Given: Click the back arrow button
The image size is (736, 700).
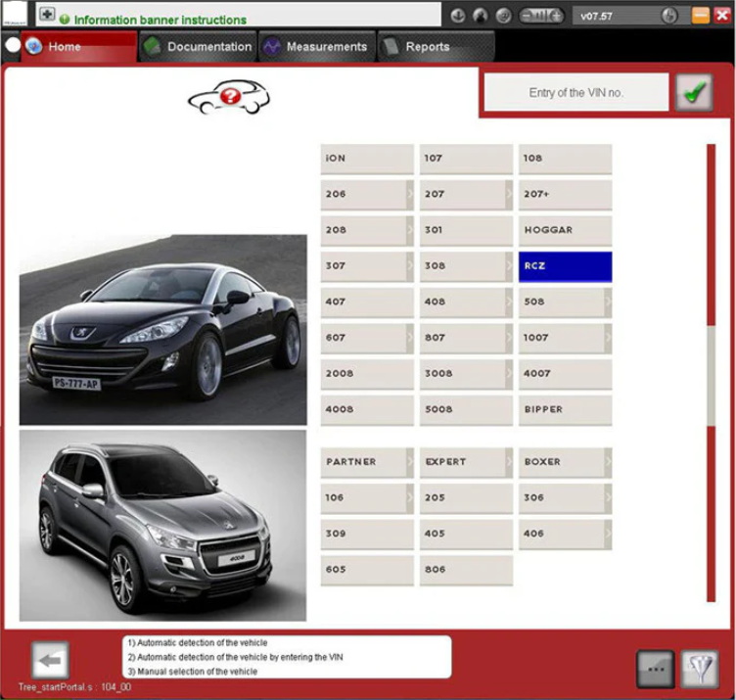Looking at the screenshot, I should (49, 661).
